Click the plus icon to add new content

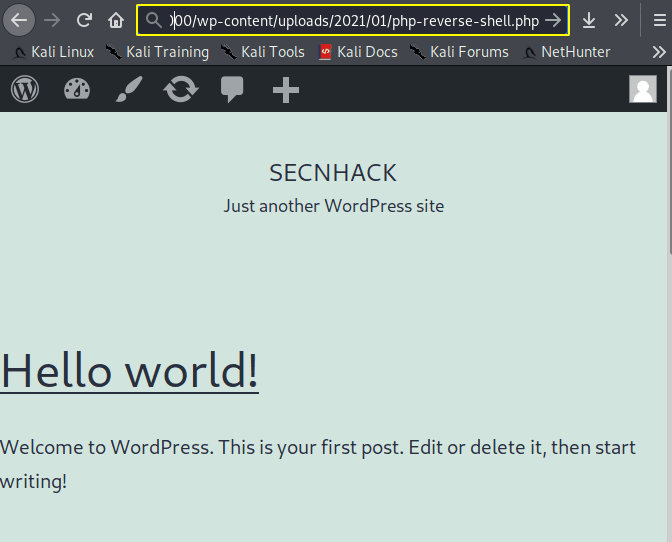pyautogui.click(x=286, y=90)
